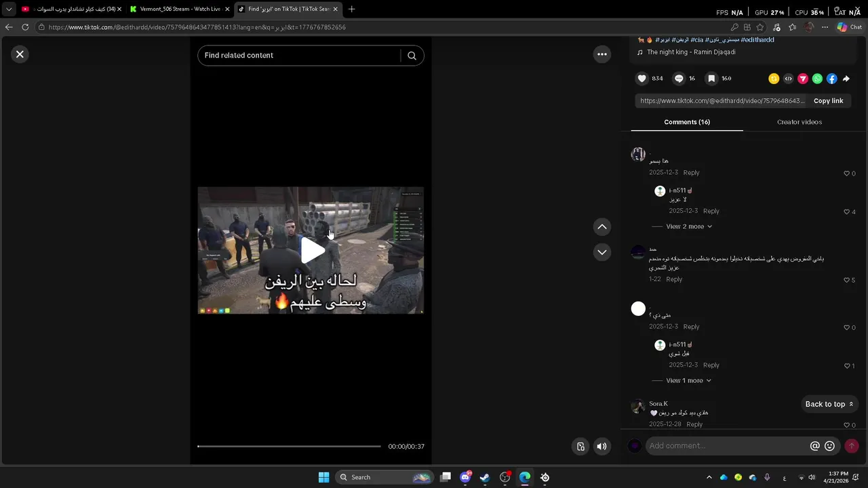Like the video with the heart icon
The width and height of the screenshot is (868, 488).
pos(642,79)
